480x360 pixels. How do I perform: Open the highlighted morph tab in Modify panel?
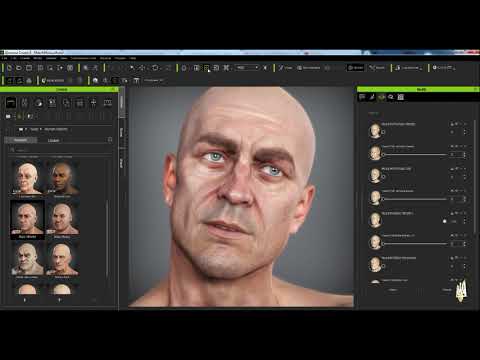[381, 97]
